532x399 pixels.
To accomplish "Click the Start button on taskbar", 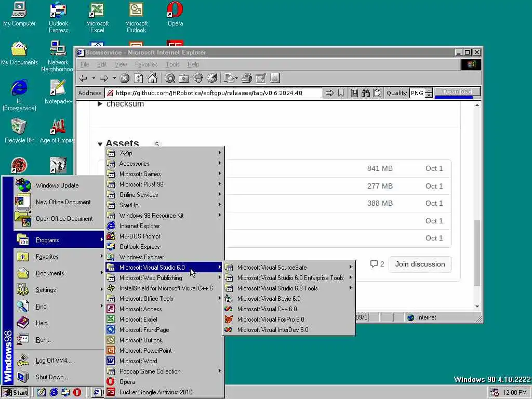I will 16,393.
